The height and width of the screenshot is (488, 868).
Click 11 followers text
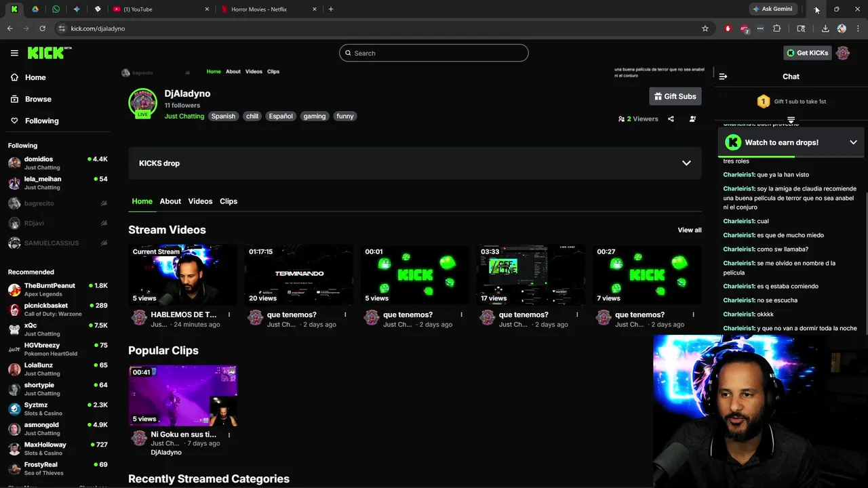click(182, 105)
